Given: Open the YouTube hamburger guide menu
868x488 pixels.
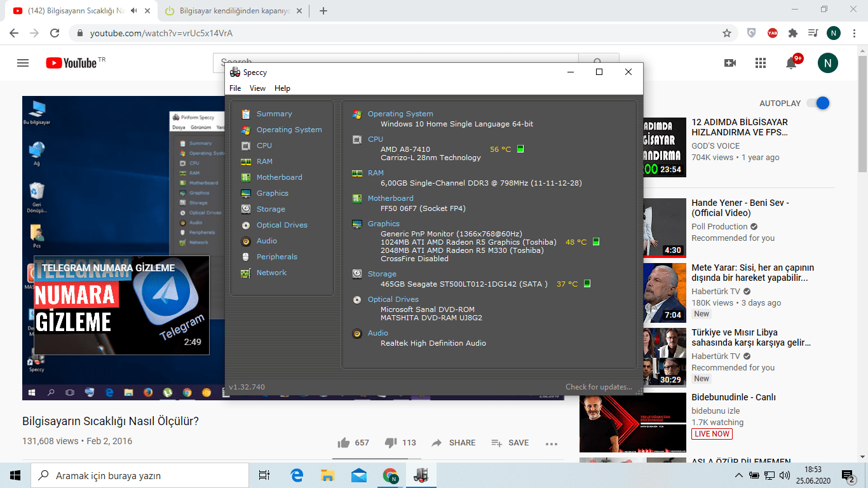Looking at the screenshot, I should pyautogui.click(x=23, y=63).
